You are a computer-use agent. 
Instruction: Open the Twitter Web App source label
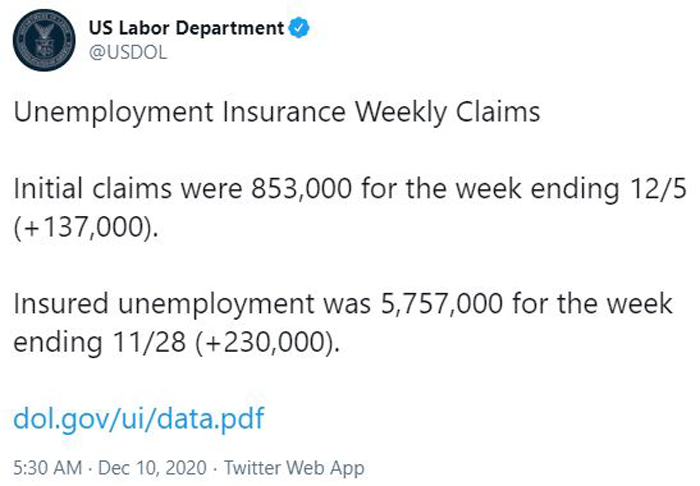pos(294,468)
